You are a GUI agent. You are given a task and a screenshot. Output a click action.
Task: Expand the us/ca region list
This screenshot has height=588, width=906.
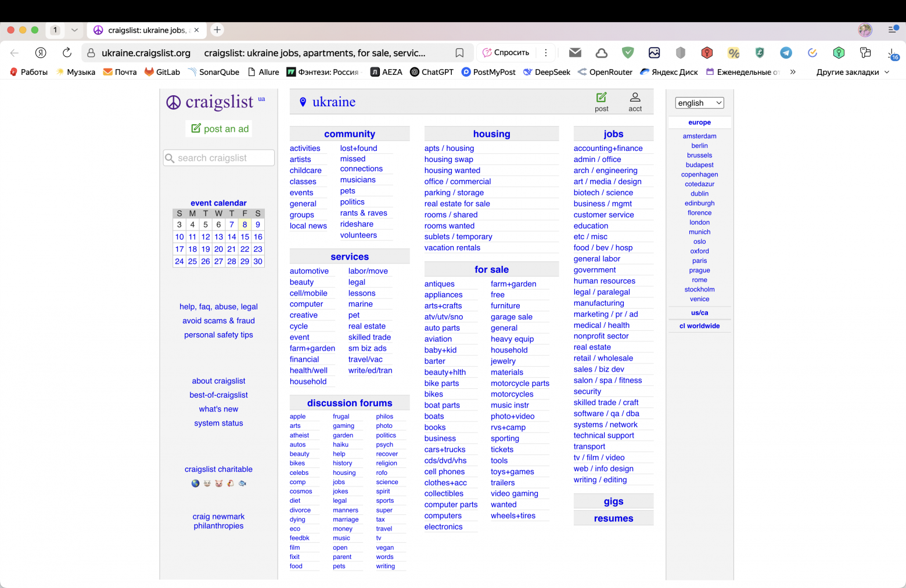[699, 313]
